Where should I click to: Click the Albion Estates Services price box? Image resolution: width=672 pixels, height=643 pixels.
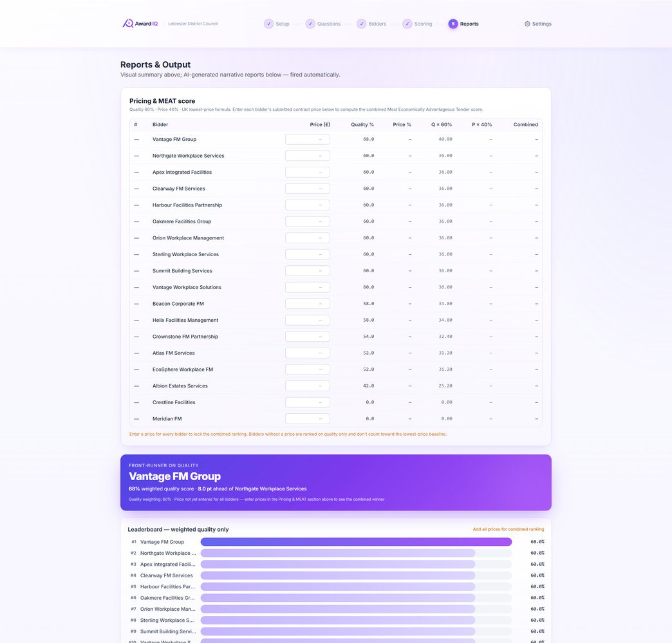pyautogui.click(x=308, y=386)
